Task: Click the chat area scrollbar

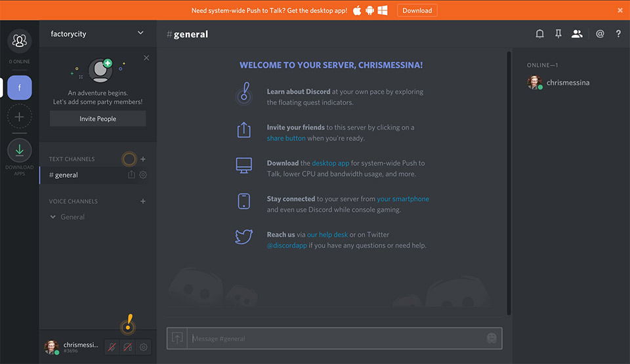Action: point(509,183)
